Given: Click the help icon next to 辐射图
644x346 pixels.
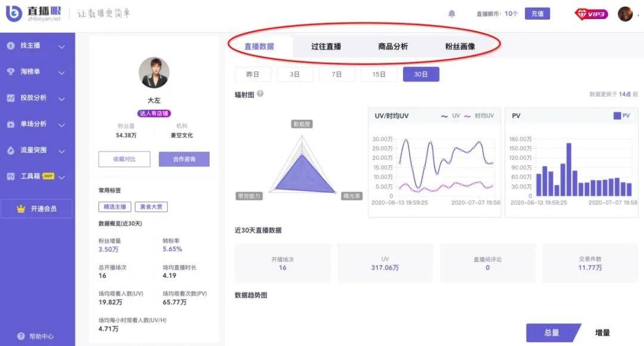Looking at the screenshot, I should point(260,94).
